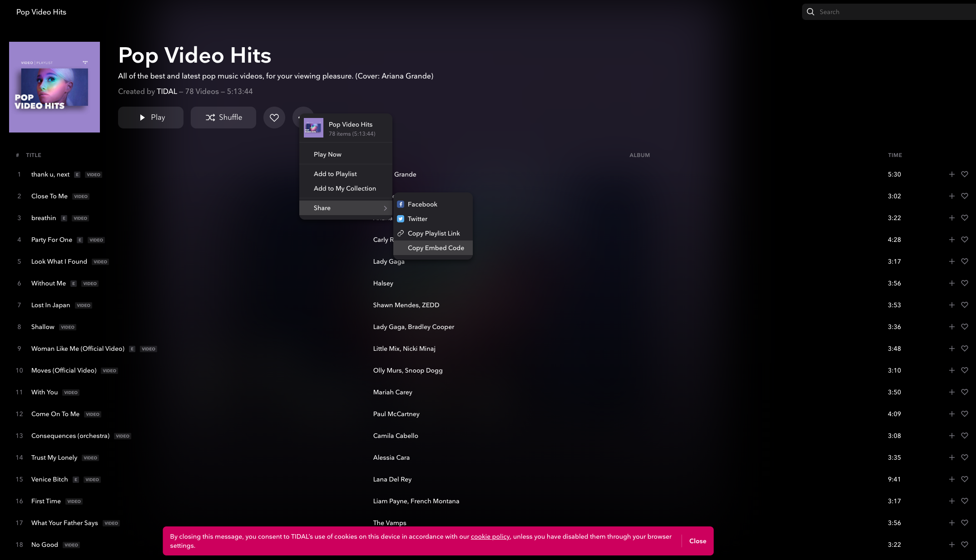Screen dimensions: 976x560
Task: Share playlist to Facebook
Action: tap(433, 204)
